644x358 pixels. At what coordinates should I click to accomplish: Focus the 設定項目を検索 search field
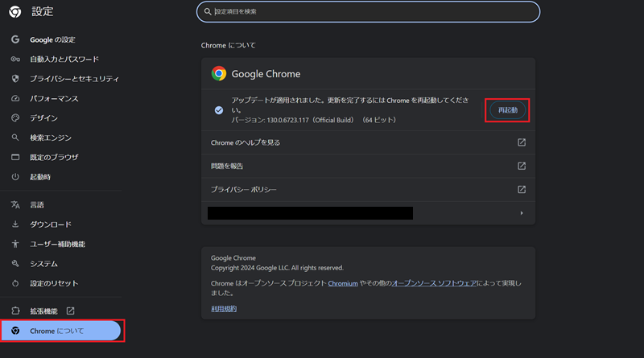(368, 12)
